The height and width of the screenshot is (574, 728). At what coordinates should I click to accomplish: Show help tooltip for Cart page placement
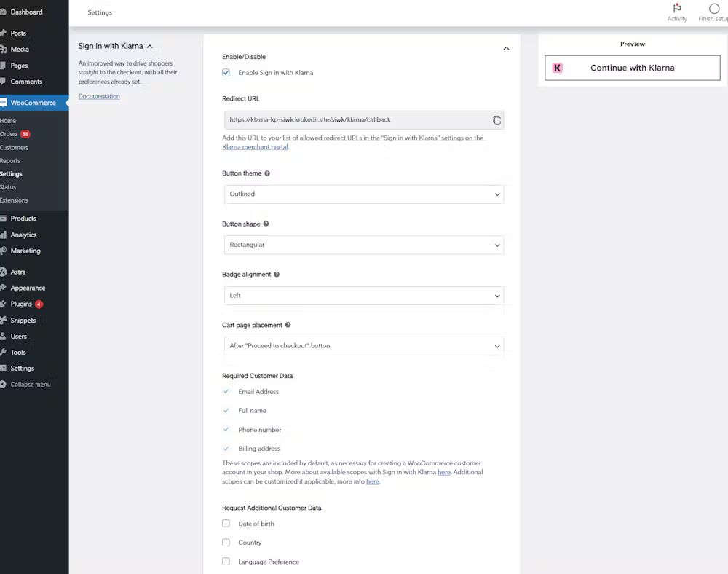pos(288,325)
